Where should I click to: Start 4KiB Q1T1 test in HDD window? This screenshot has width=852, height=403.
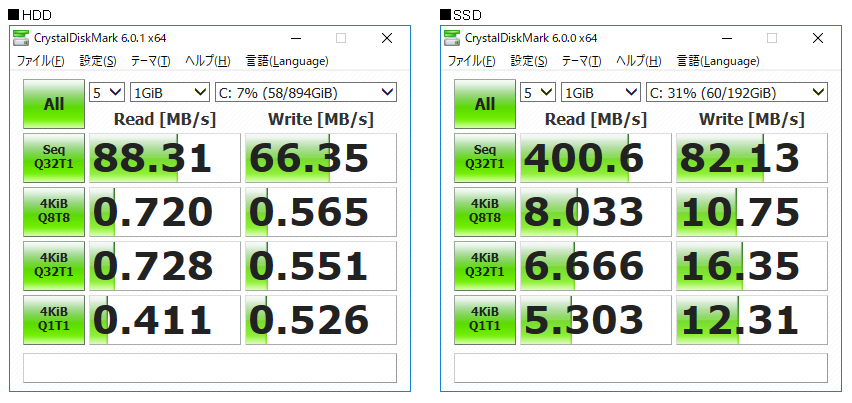[x=54, y=319]
